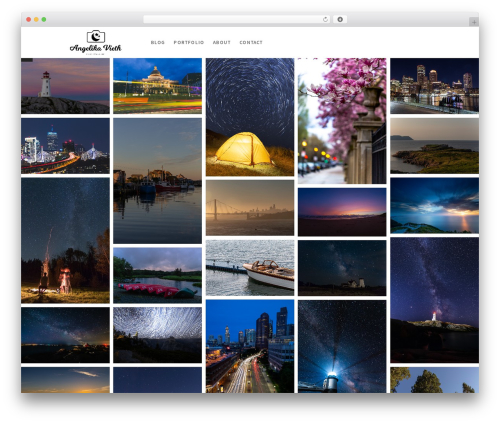
Task: Click the Angelika Vieth camera logo
Action: pyautogui.click(x=95, y=42)
